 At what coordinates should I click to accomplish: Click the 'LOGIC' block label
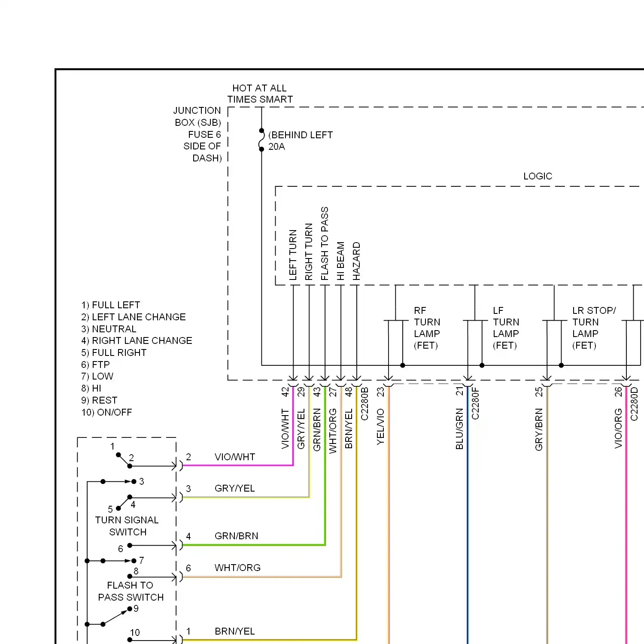coord(538,176)
